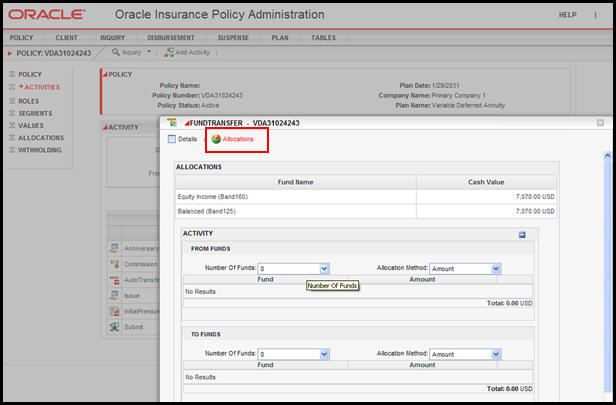Click the Submit activity icon

(114, 326)
